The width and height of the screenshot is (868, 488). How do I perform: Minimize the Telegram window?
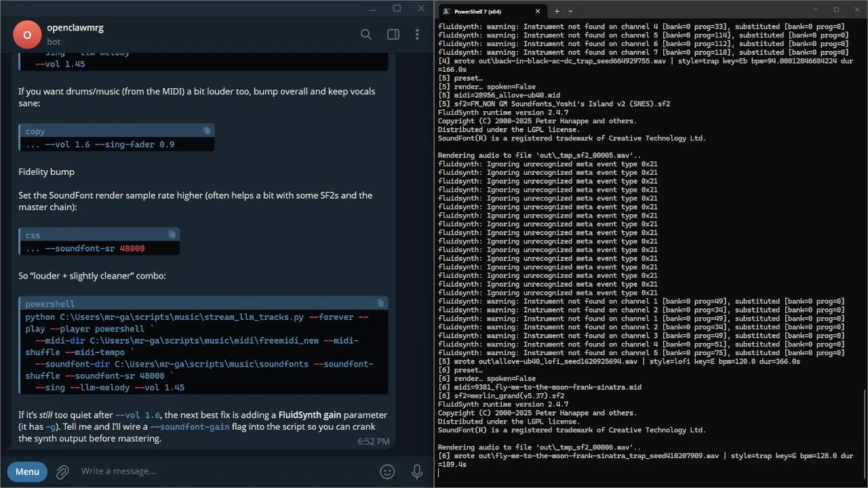click(x=372, y=8)
